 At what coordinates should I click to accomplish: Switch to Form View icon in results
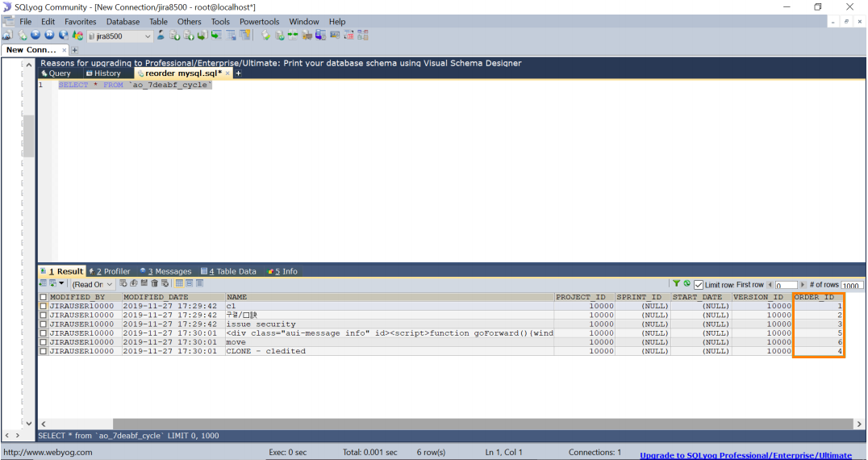pos(190,283)
